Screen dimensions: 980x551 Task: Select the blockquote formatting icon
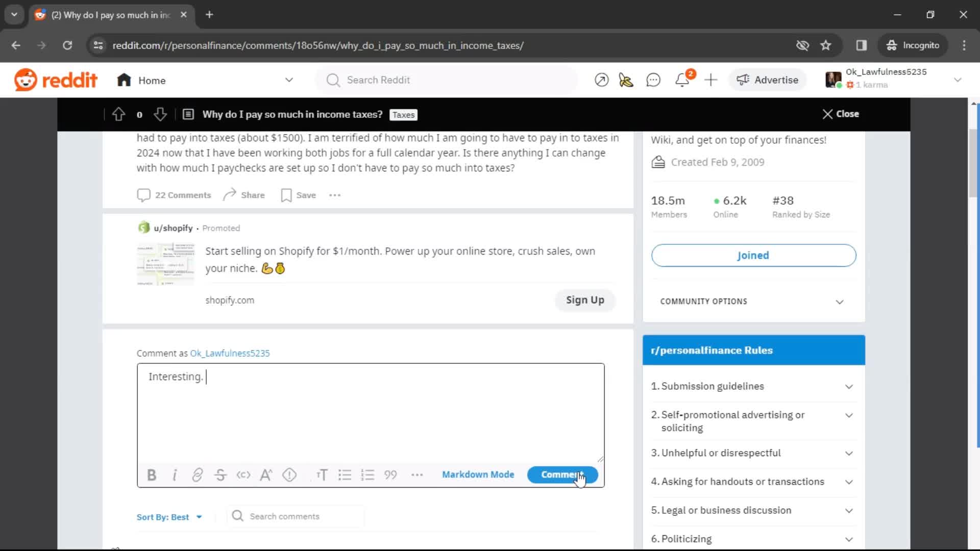tap(391, 474)
